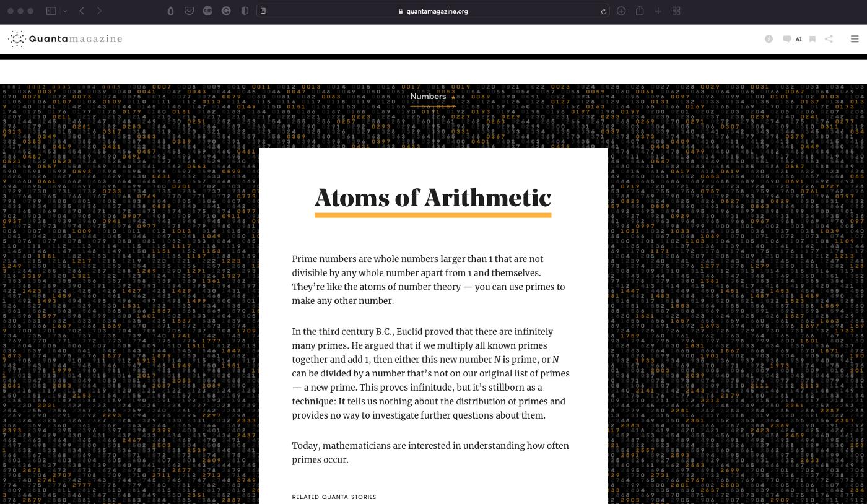Bookmark this article with the flag icon
Image resolution: width=867 pixels, height=504 pixels.
[813, 39]
